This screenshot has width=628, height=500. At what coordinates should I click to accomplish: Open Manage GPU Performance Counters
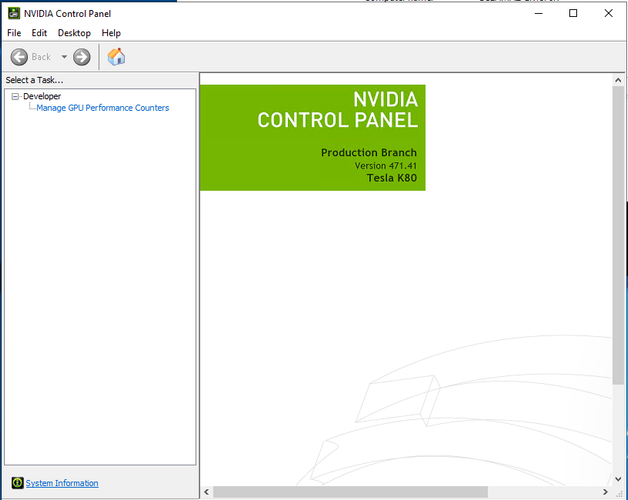102,108
